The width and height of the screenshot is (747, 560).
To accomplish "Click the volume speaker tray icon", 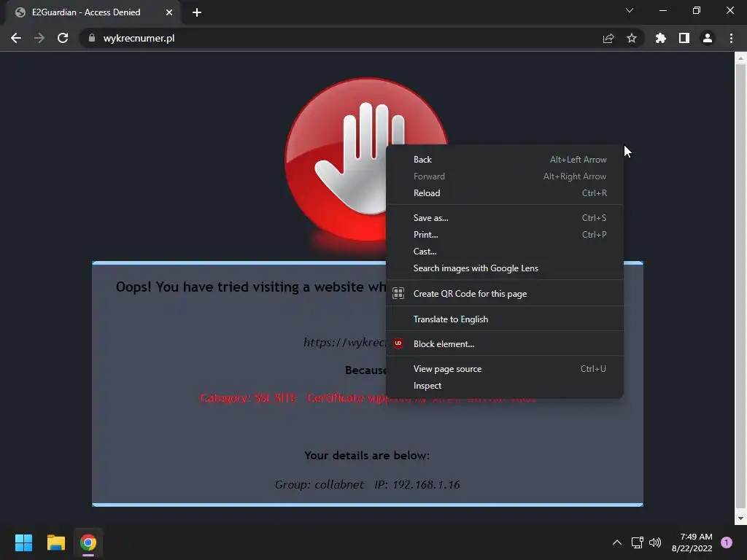I will pos(655,542).
